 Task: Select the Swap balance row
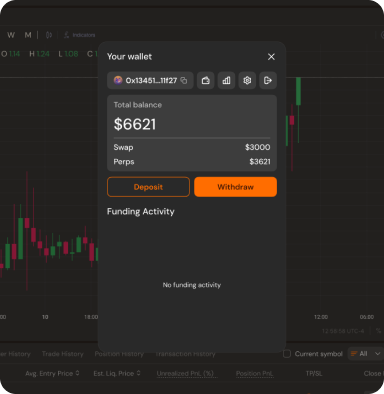pos(192,147)
